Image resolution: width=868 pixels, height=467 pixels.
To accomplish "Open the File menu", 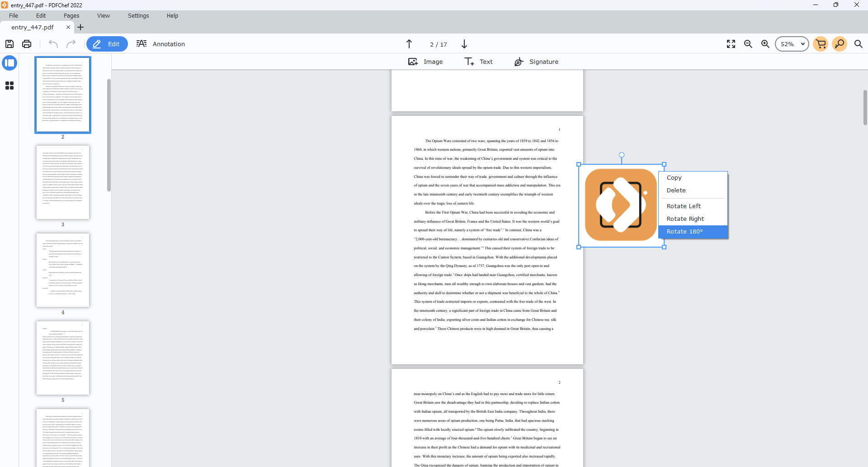I will (14, 15).
